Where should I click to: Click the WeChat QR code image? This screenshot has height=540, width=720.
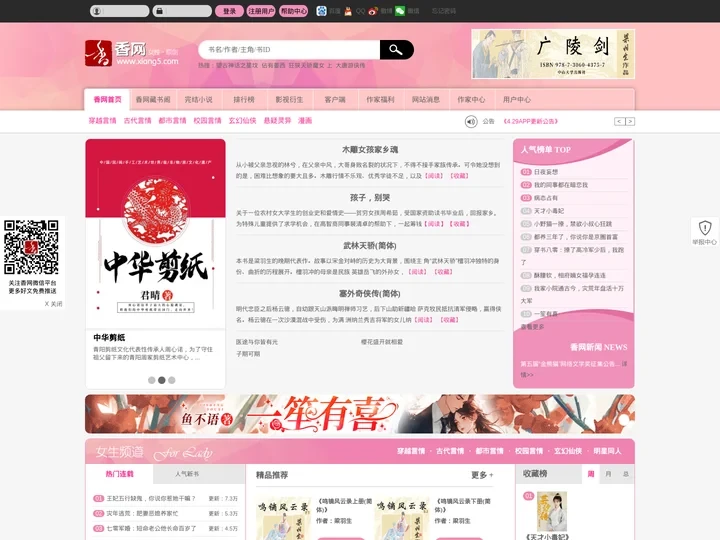click(x=31, y=247)
